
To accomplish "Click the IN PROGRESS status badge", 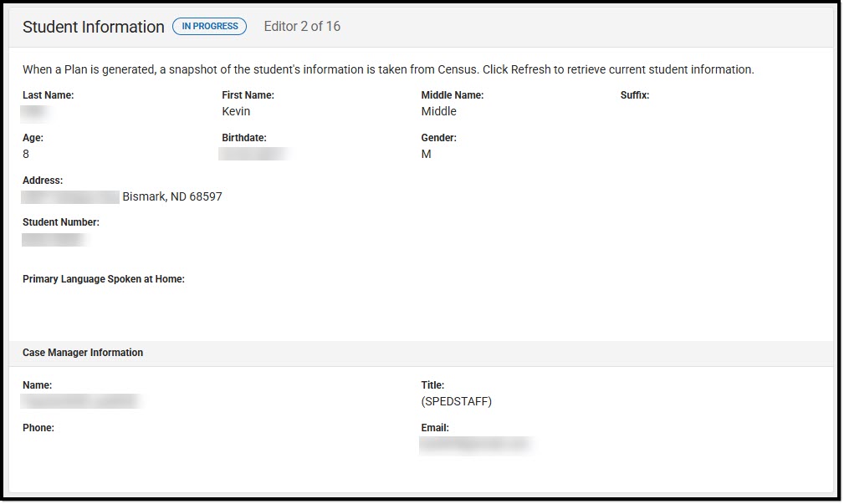I will [209, 26].
